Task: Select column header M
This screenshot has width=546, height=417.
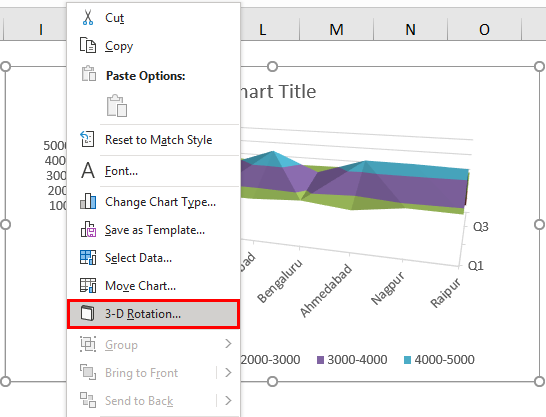Action: click(x=336, y=30)
